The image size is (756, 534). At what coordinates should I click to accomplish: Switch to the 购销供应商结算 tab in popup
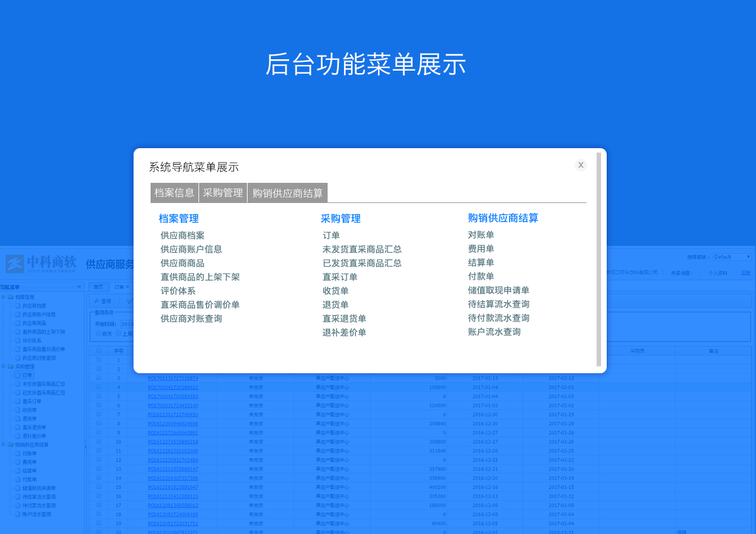click(287, 193)
